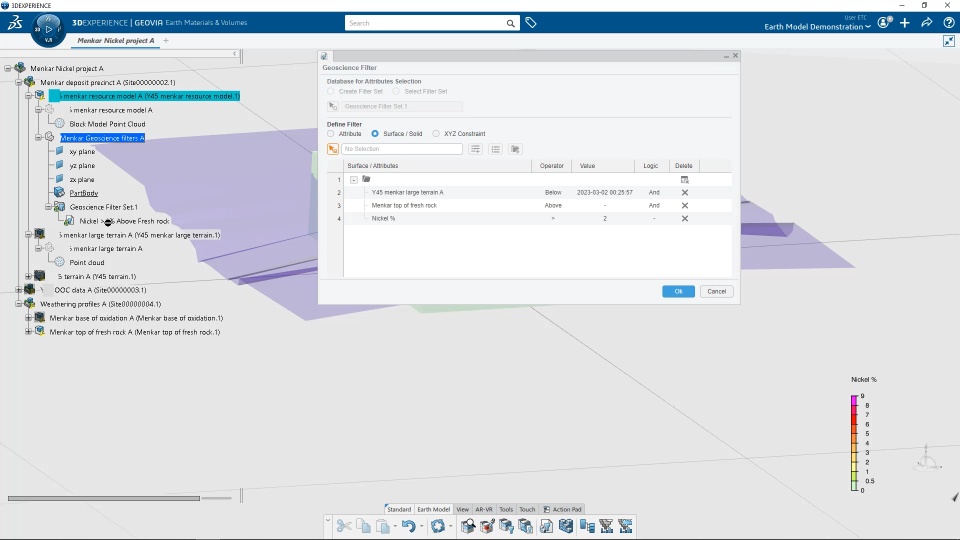The image size is (960, 540).
Task: Click the Paste tool icon
Action: click(x=383, y=526)
